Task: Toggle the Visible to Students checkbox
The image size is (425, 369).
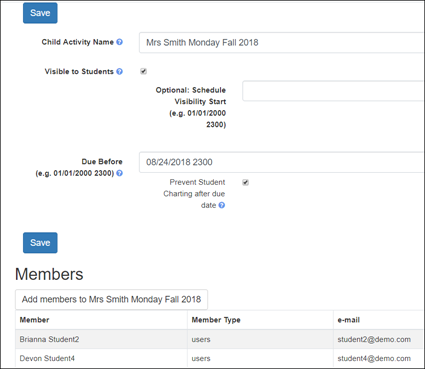Action: (x=143, y=71)
